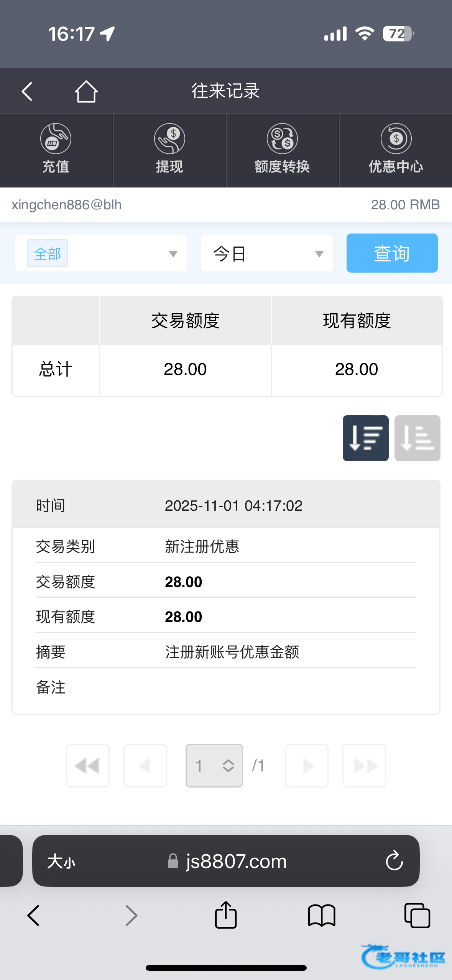Reload the page in Safari

(x=394, y=861)
